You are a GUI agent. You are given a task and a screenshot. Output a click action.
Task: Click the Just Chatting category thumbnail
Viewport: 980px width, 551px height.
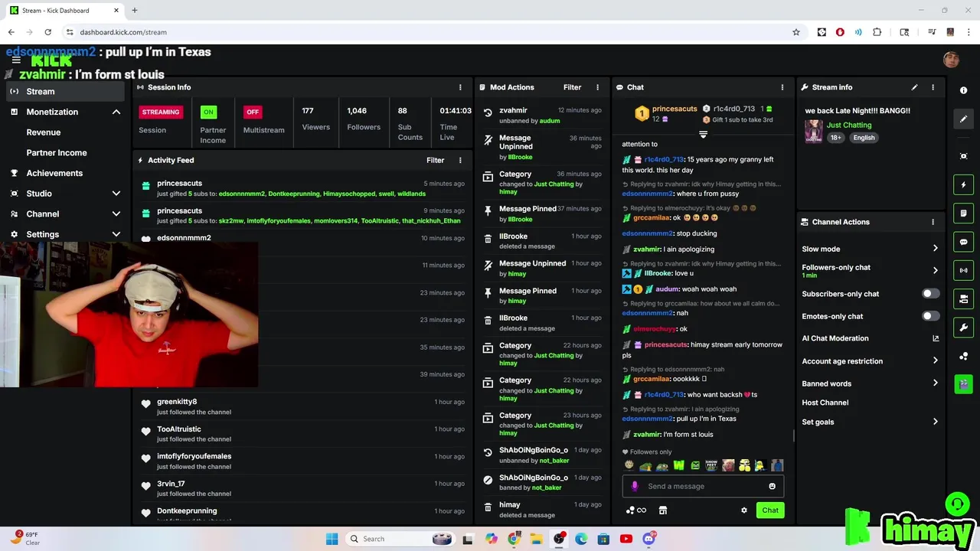813,131
